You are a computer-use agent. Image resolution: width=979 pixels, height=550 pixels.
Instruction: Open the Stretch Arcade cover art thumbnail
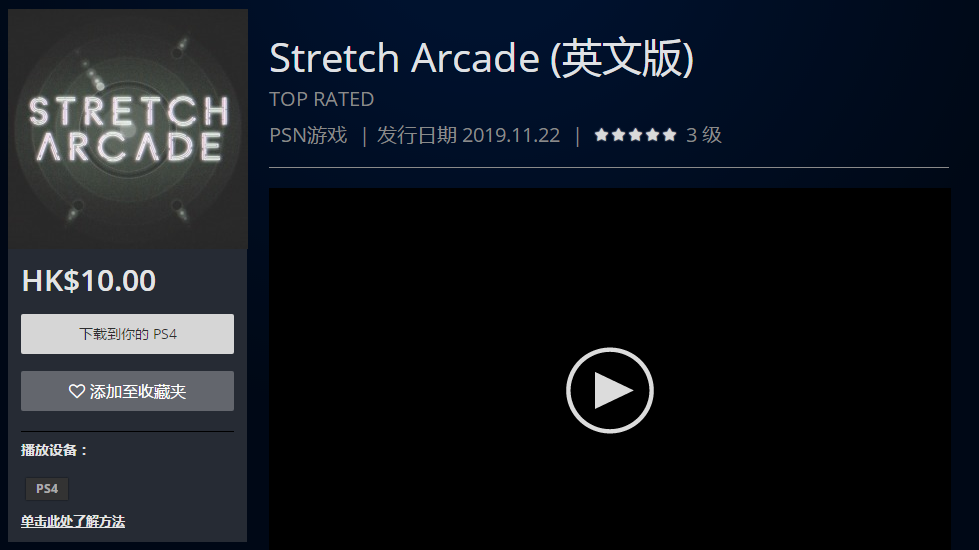[x=128, y=129]
